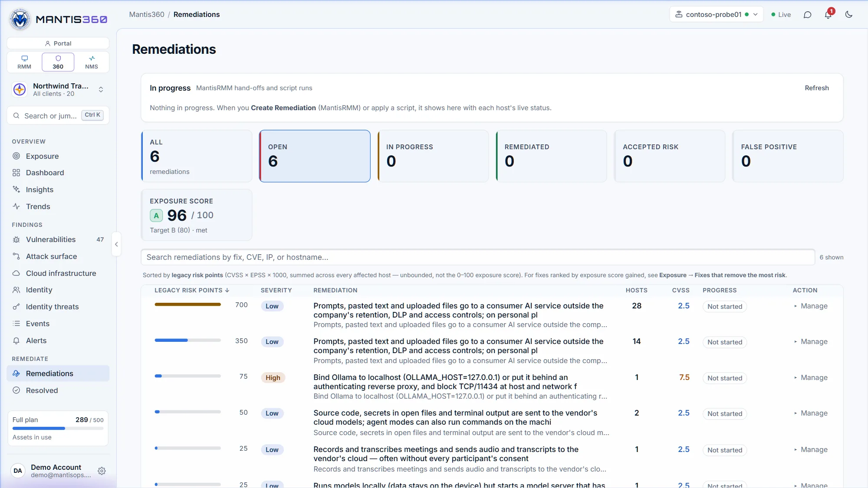Toggle dark mode moon icon

[849, 15]
